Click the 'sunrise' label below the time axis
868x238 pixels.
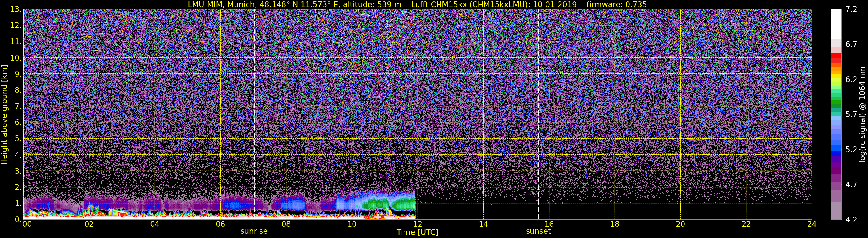click(x=254, y=231)
